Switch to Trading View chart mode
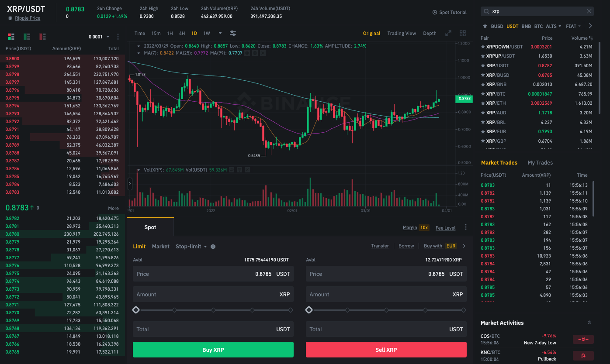The width and height of the screenshot is (610, 364). point(402,33)
